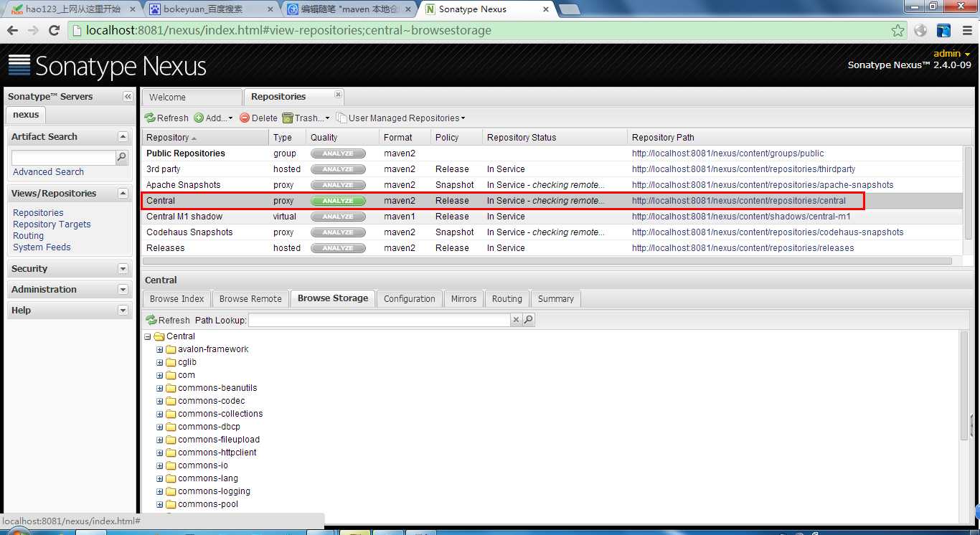Click the Analyze button for Releases row
The width and height of the screenshot is (980, 535).
[338, 248]
